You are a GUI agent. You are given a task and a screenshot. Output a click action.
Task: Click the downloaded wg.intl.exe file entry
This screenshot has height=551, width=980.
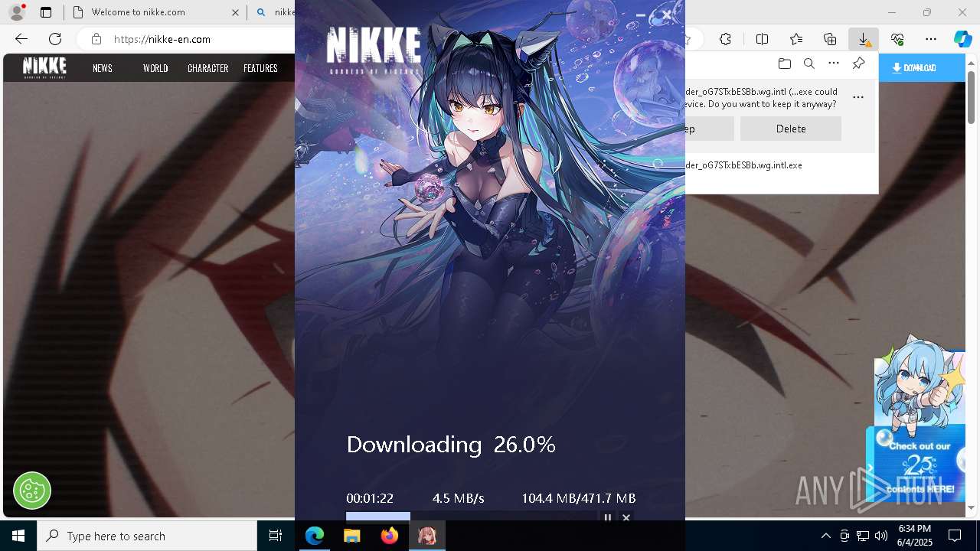click(743, 165)
